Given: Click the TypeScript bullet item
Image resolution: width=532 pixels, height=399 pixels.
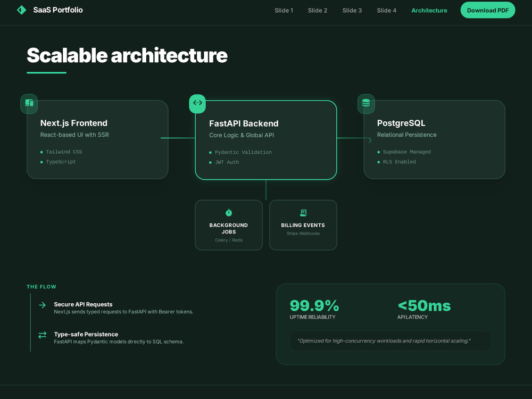Looking at the screenshot, I should [x=58, y=162].
